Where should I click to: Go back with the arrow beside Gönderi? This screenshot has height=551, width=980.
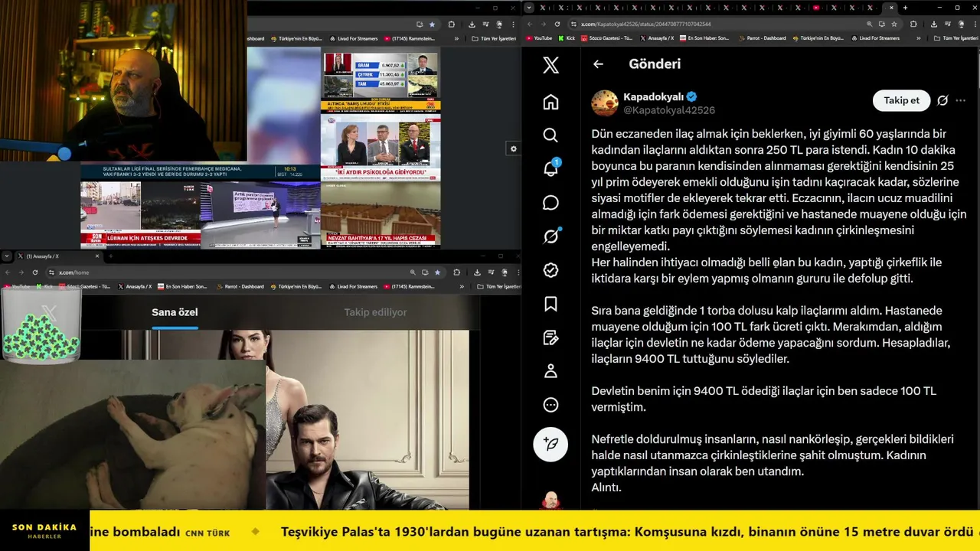pyautogui.click(x=598, y=64)
